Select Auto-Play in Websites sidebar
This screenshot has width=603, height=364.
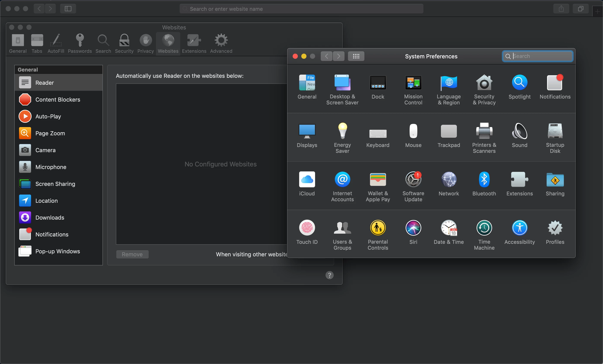(48, 117)
